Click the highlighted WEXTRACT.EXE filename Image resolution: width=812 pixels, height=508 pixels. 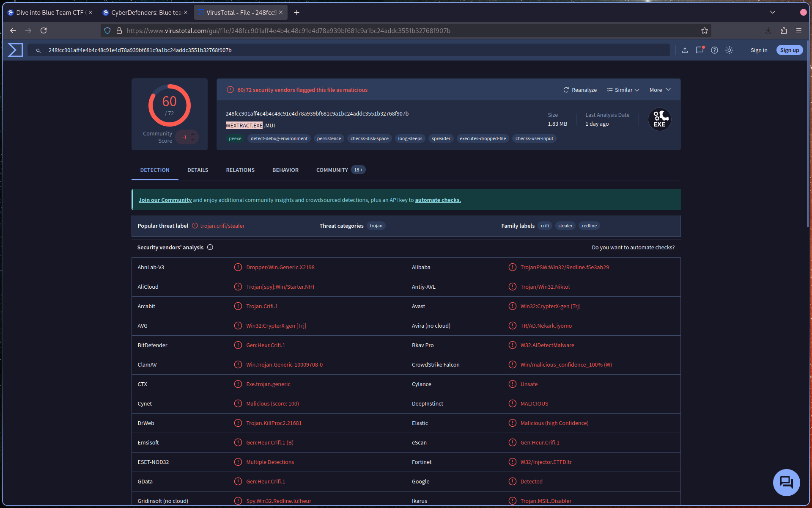pos(244,125)
